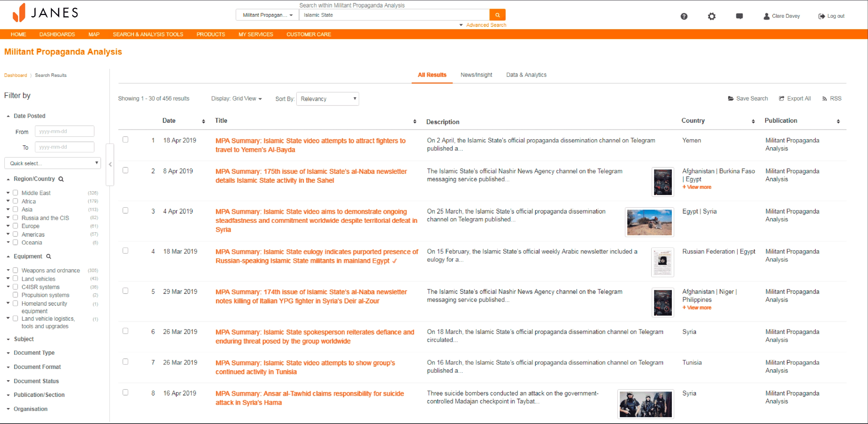
Task: Open MAP in navigation bar
Action: tap(94, 34)
